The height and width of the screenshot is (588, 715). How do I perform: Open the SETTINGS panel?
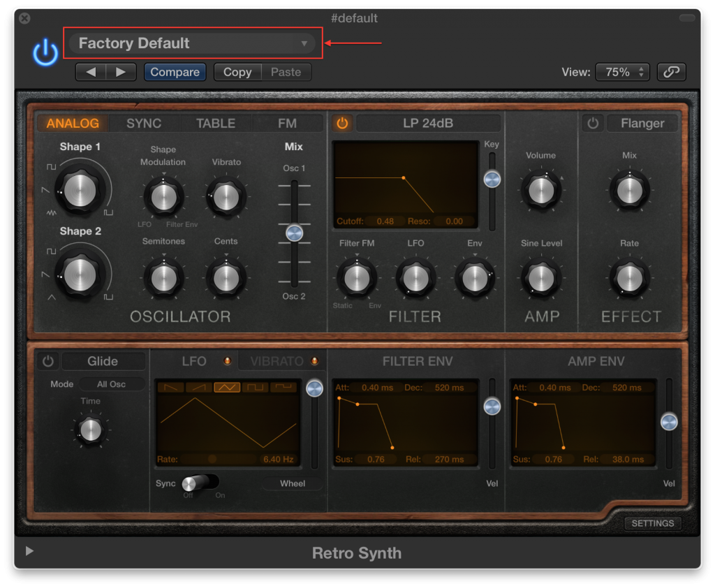click(653, 523)
